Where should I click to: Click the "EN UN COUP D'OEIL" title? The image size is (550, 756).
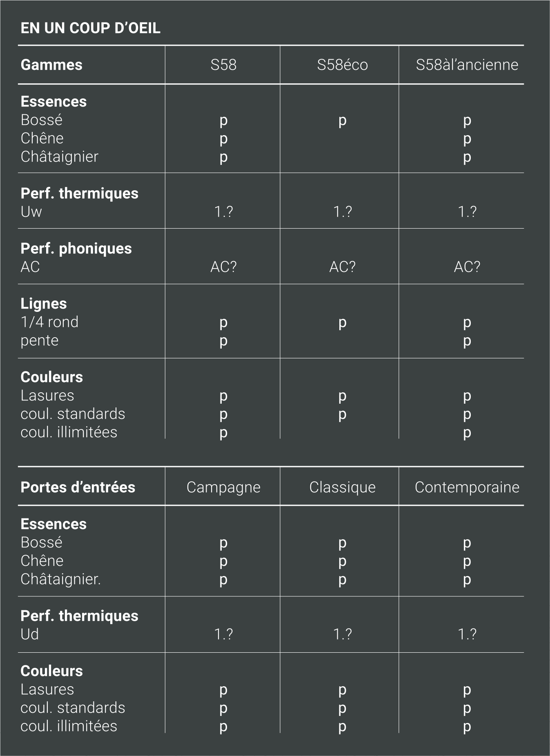tap(90, 28)
